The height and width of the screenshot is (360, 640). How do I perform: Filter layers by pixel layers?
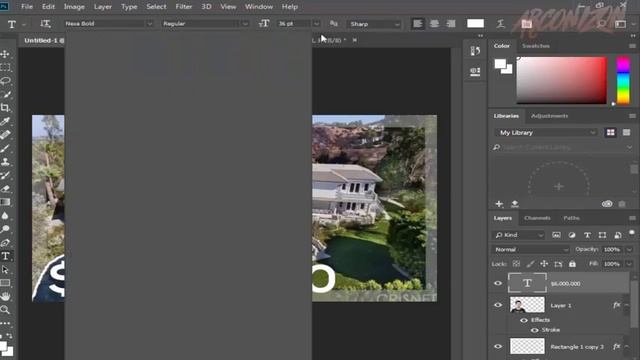[x=556, y=235]
